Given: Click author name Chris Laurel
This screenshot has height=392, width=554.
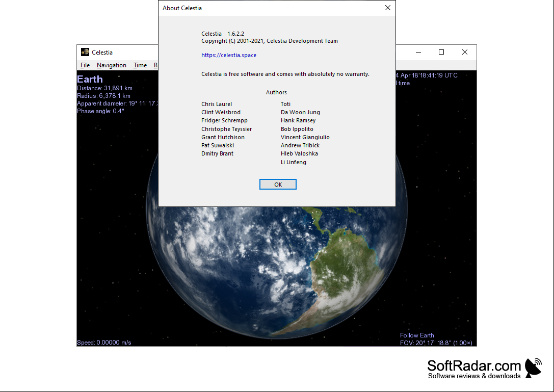Looking at the screenshot, I should 217,104.
